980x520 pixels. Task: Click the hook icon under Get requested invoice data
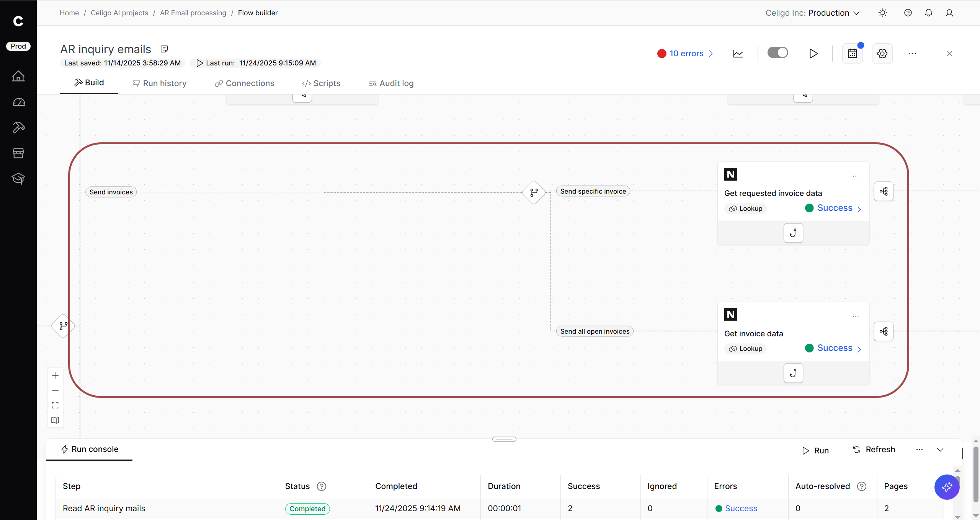point(793,233)
